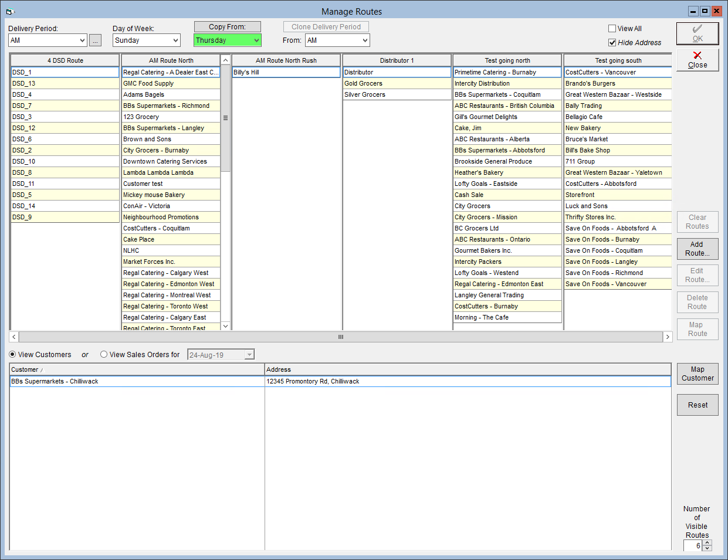Select Thrifty Stores Inc. row

[x=618, y=217]
